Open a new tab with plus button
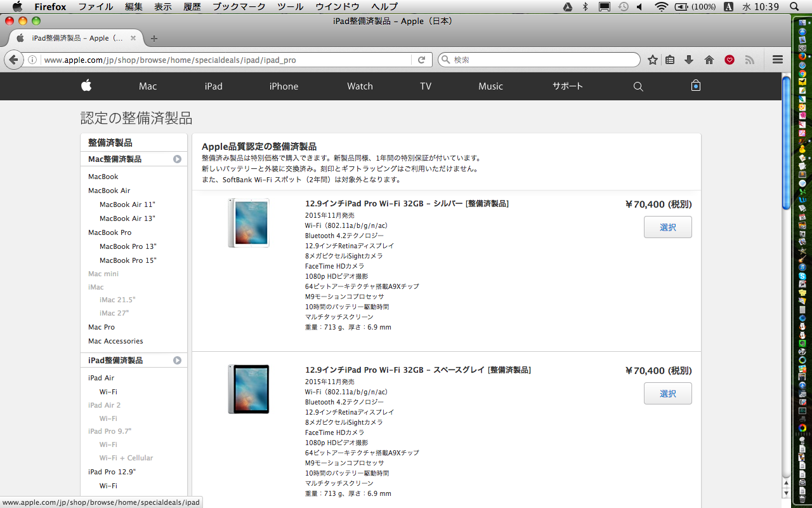812x508 pixels. click(154, 38)
